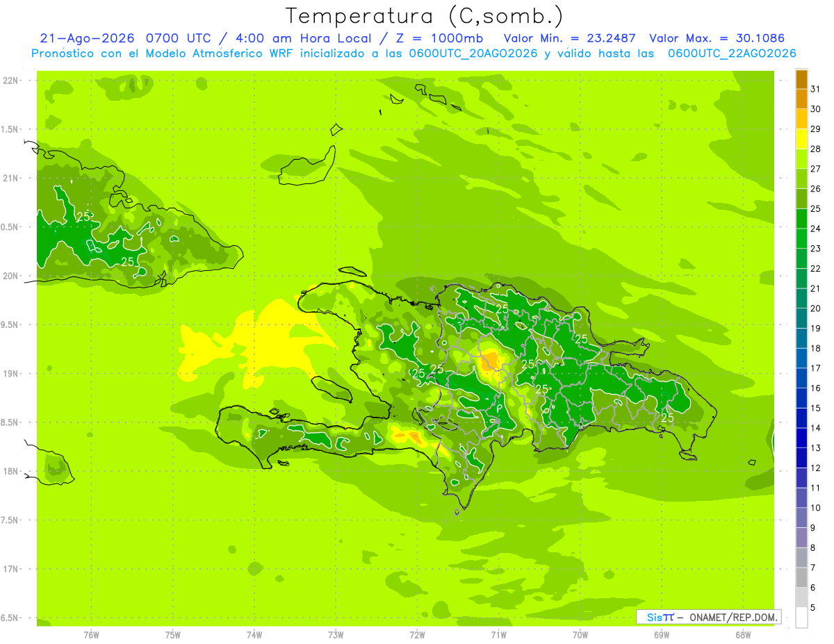Click the dark blue legend swatch between 13 and 14
The height and width of the screenshot is (644, 834).
point(801,438)
